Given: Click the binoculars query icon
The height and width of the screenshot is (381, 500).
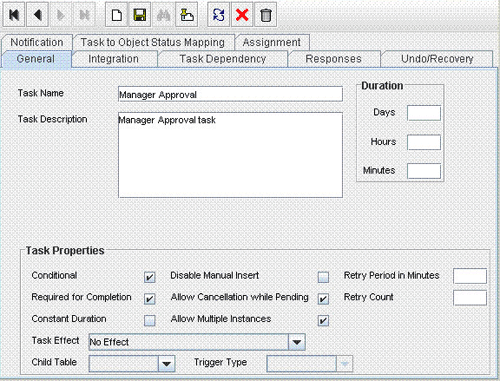Looking at the screenshot, I should 163,15.
